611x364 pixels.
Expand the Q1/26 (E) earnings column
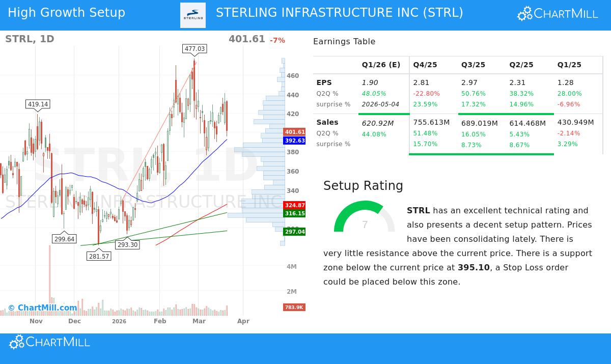point(381,65)
